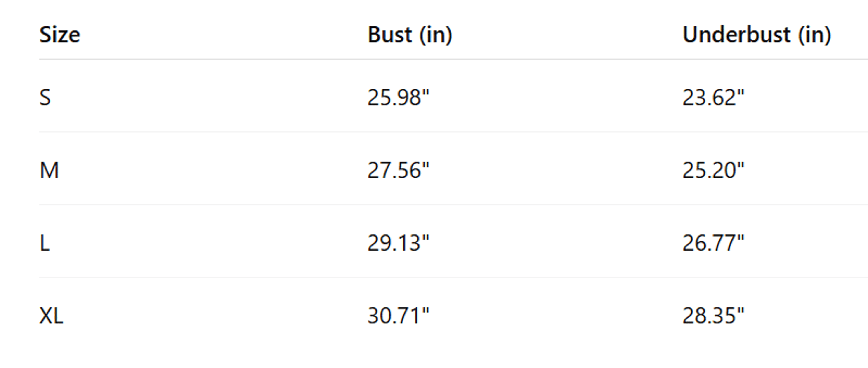
Task: Click the 29.13" bust value
Action: 398,243
